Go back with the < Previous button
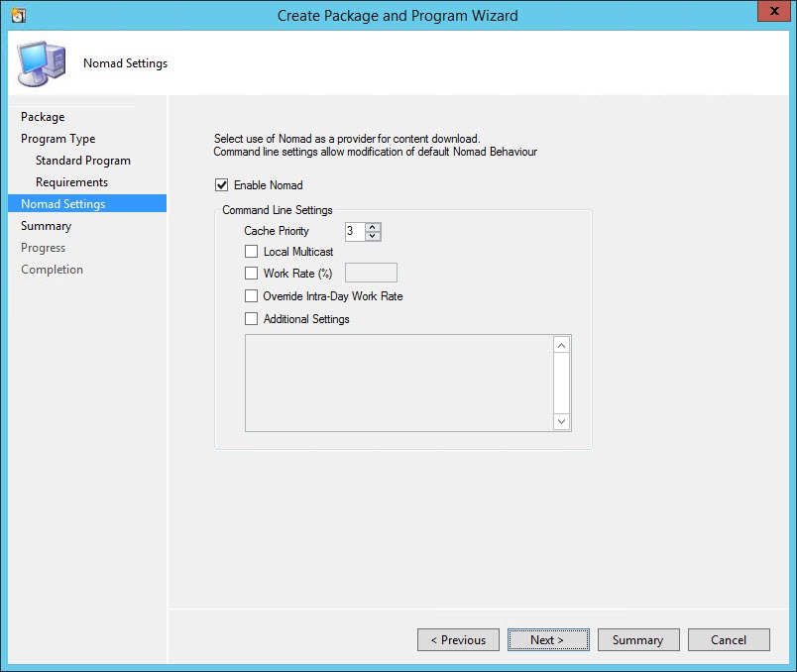Viewport: 797px width, 672px height. coord(458,640)
